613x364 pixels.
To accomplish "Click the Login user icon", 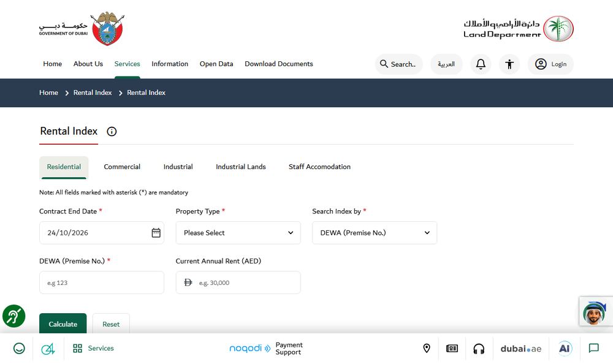I will click(x=540, y=64).
